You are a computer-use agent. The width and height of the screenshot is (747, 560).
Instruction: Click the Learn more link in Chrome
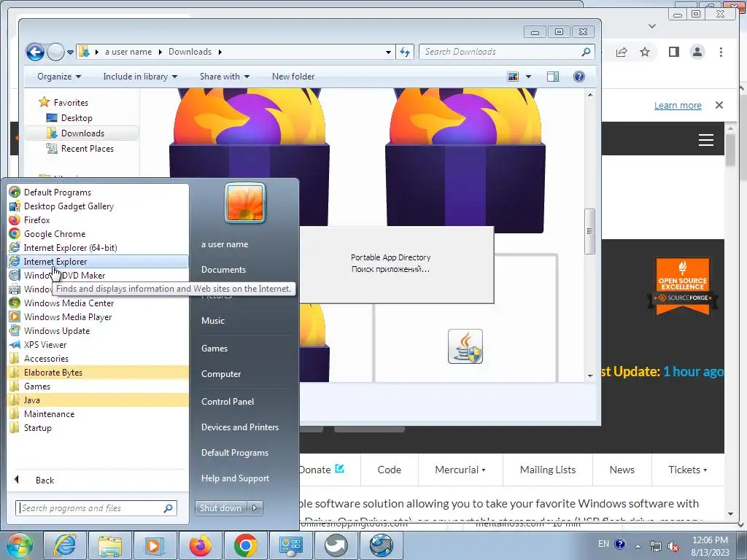pos(678,105)
